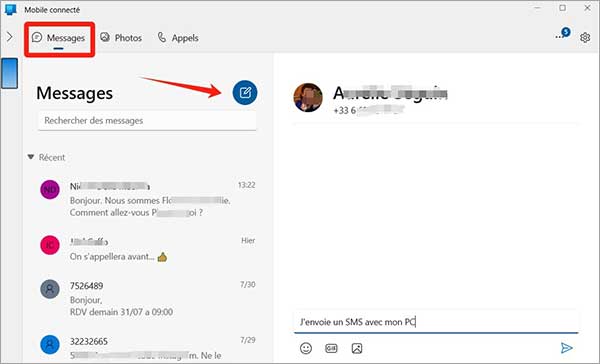Viewport: 600px width, 364px height.
Task: Expand the side panel chevron
Action: [x=10, y=37]
